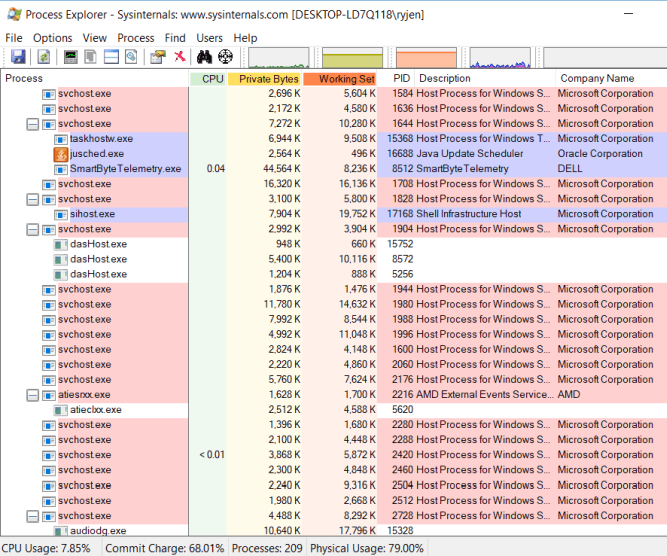Viewport: 667px width, 556px height.
Task: Open the Process menu
Action: [x=136, y=38]
